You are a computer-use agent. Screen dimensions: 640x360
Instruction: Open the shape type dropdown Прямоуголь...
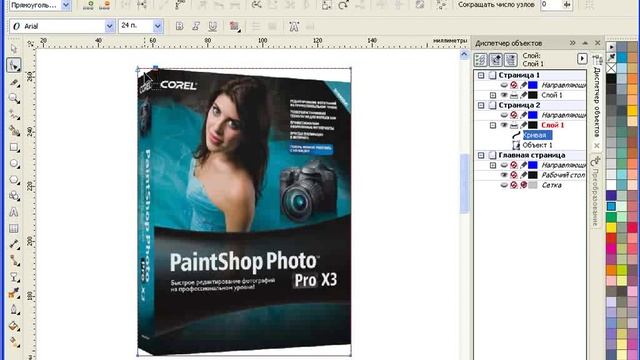tap(65, 5)
